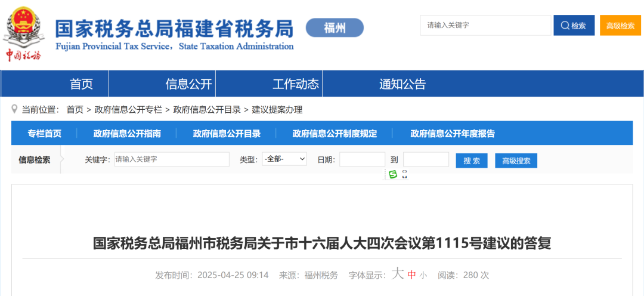Screen dimensions: 644x296
Task: Click breadcrumb link 建议提案办理
Action: [277, 110]
